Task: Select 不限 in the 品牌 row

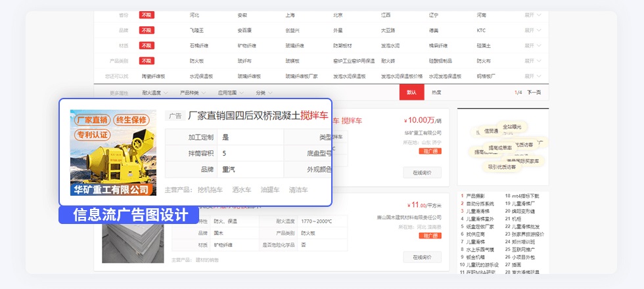Action: (147, 30)
